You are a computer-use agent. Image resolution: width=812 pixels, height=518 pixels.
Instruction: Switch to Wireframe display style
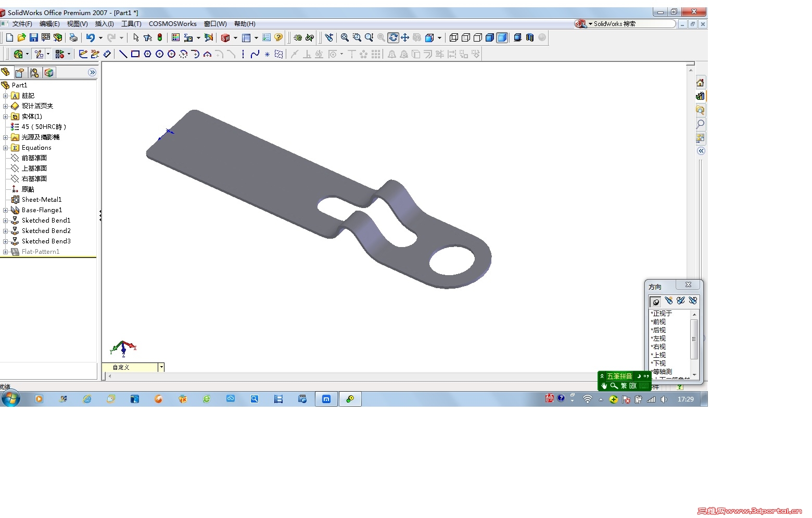454,37
